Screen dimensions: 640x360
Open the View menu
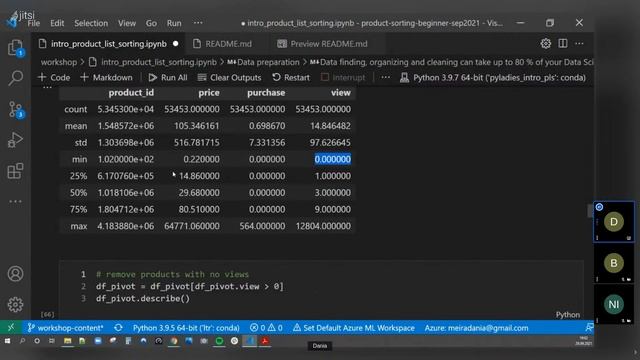pos(127,23)
